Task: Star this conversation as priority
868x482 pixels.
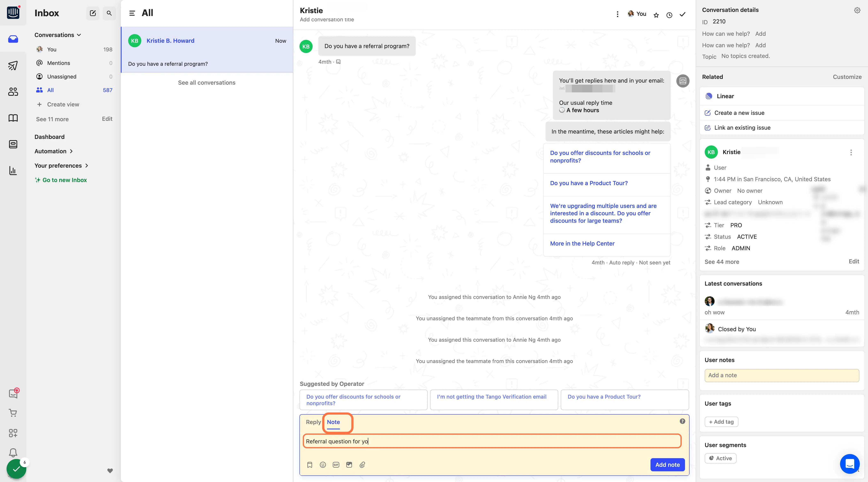Action: [x=656, y=15]
